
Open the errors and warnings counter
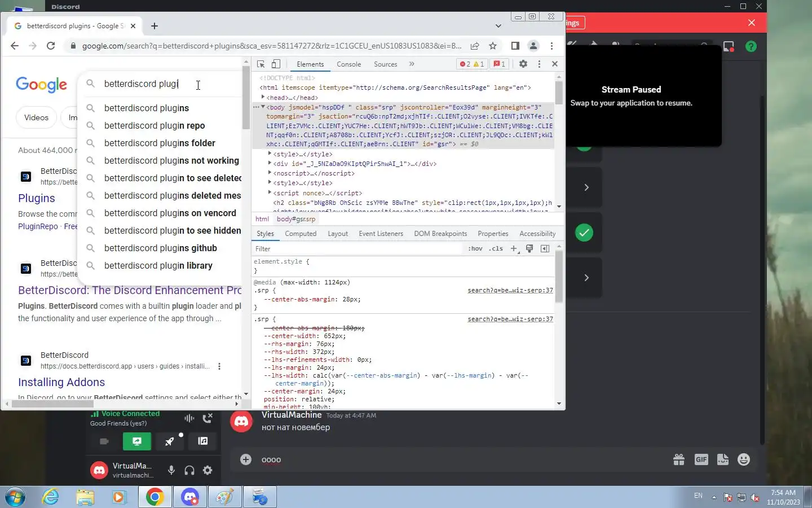(472, 64)
